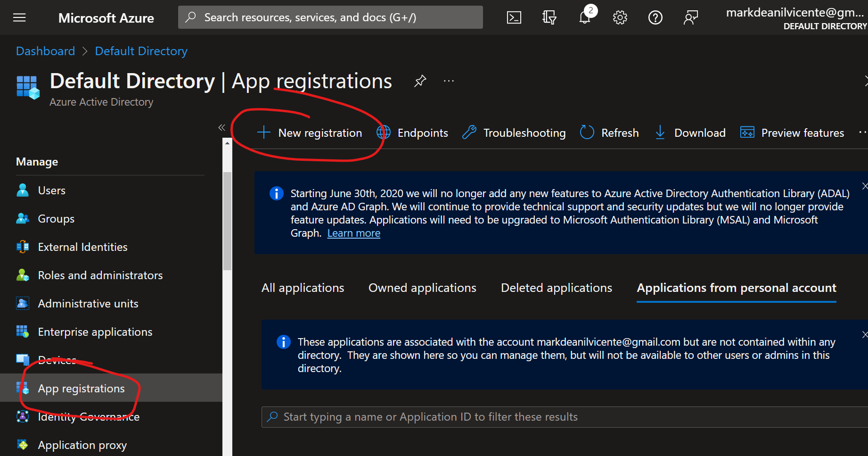Open the toolbar overflow ellipsis
The width and height of the screenshot is (868, 456).
tap(863, 133)
